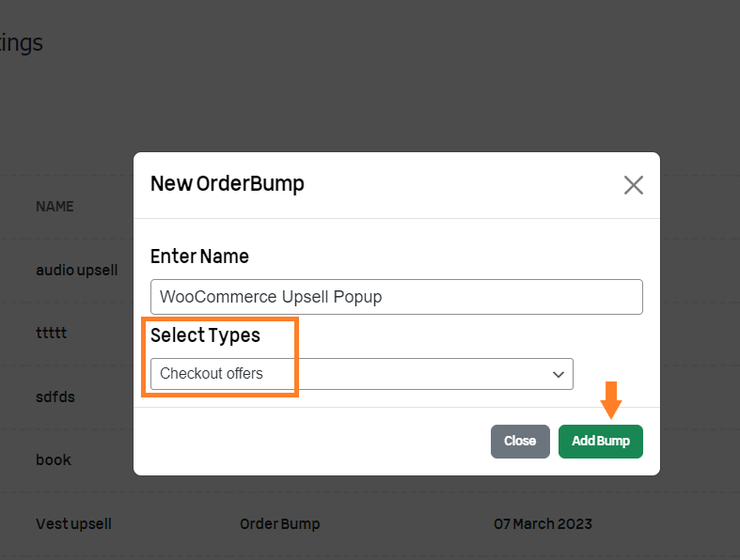Select 'audio upsell' row in background list

(x=77, y=271)
